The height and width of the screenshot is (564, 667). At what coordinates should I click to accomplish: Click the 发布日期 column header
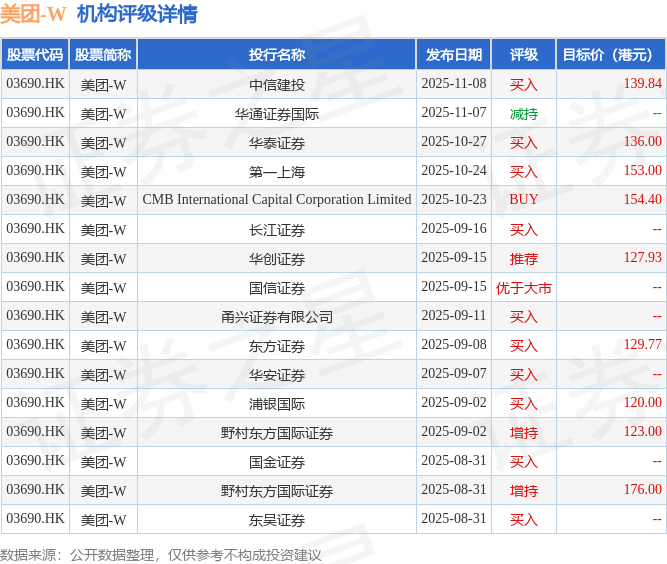(x=454, y=54)
